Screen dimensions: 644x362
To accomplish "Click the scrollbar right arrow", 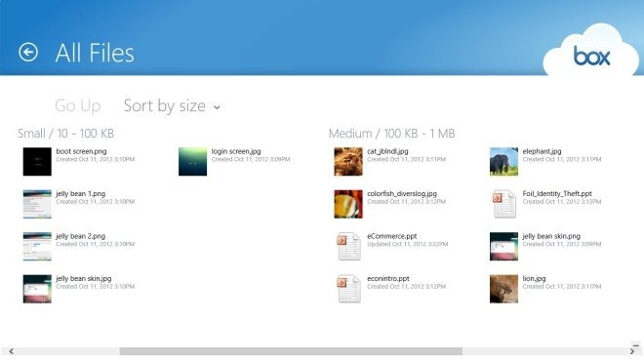I will pyautogui.click(x=631, y=351).
